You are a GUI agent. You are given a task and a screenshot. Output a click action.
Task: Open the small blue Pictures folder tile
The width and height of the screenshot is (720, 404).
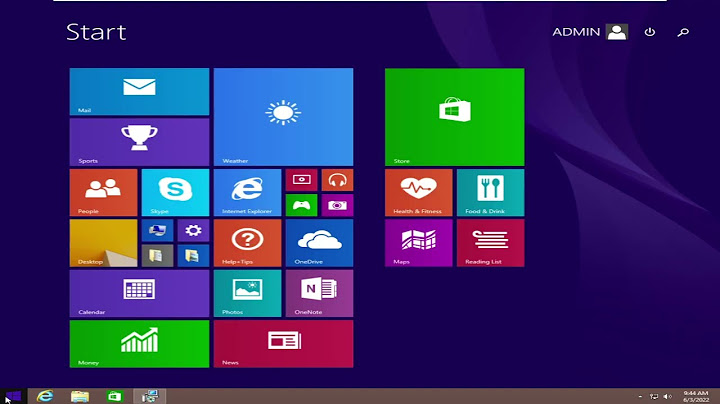point(193,256)
